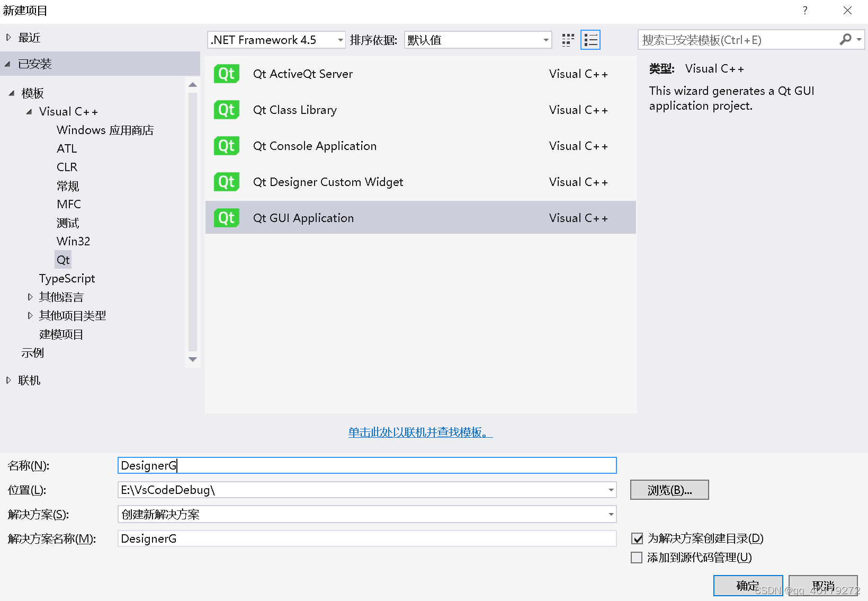Select the Qt category in tree
The width and height of the screenshot is (868, 601).
pyautogui.click(x=63, y=260)
